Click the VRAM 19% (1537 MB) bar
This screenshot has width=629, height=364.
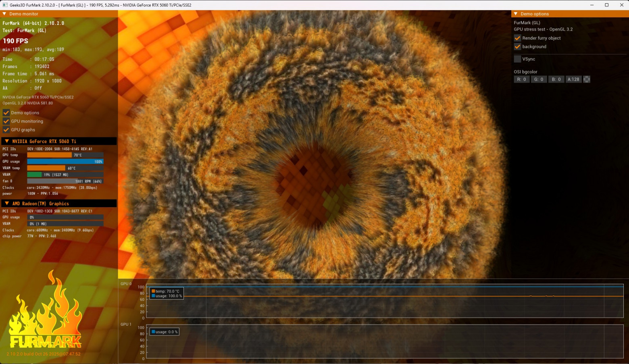[65, 175]
